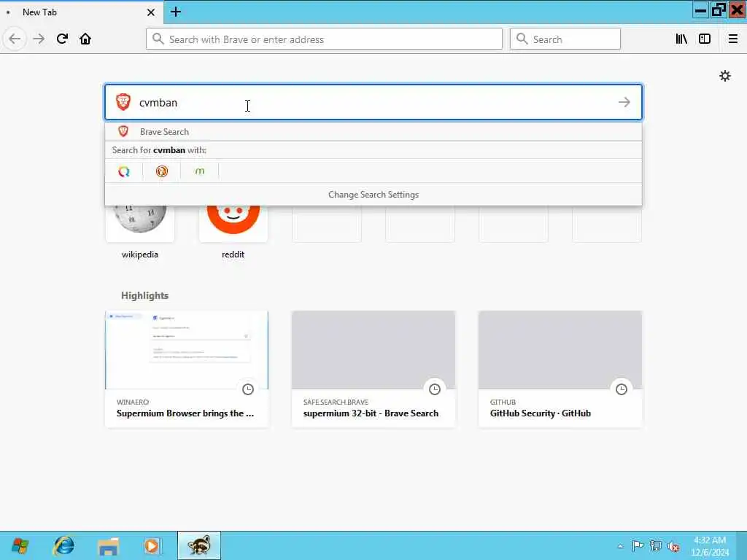Click the New Tab tab
Screen dimensions: 747x560
click(x=81, y=12)
